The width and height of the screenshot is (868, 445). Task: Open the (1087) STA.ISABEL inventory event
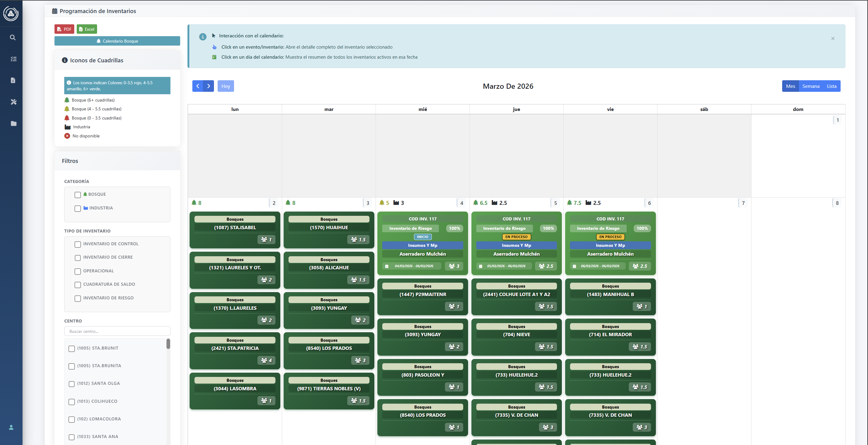pyautogui.click(x=235, y=228)
